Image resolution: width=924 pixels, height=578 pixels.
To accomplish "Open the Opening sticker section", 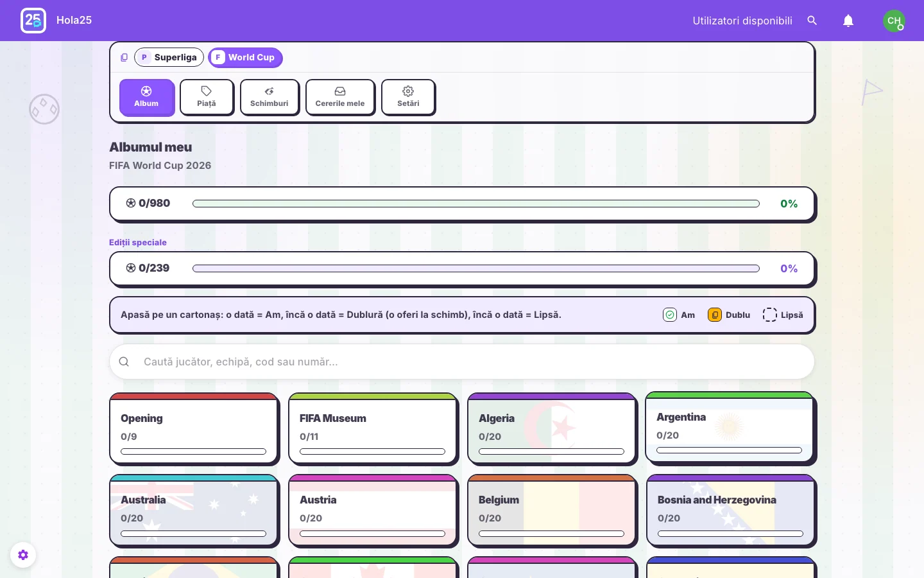I will [x=194, y=428].
